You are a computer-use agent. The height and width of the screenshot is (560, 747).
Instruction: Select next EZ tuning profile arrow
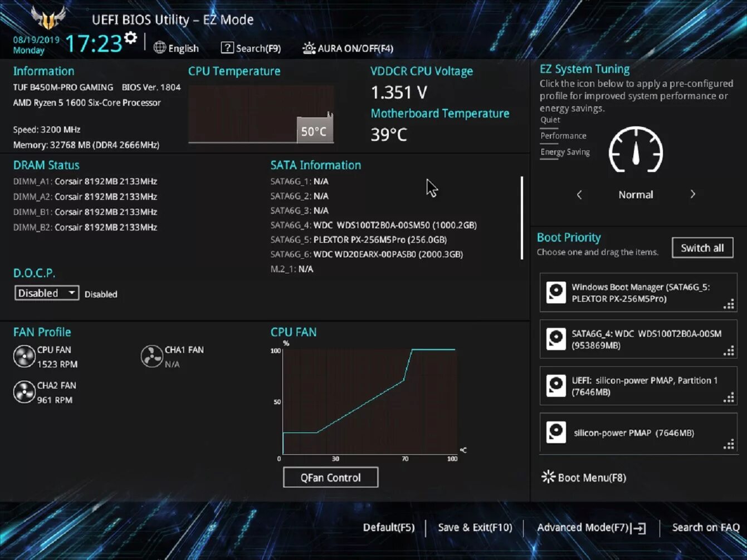693,194
